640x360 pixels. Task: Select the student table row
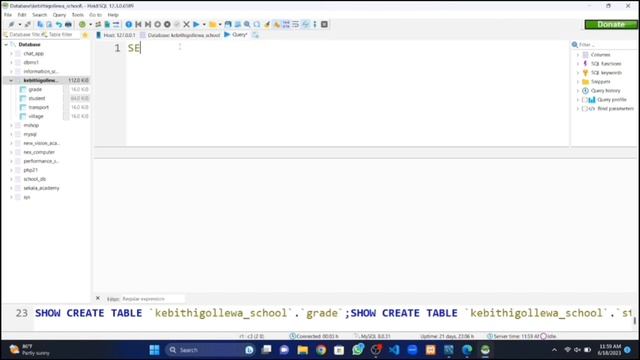tap(54, 98)
